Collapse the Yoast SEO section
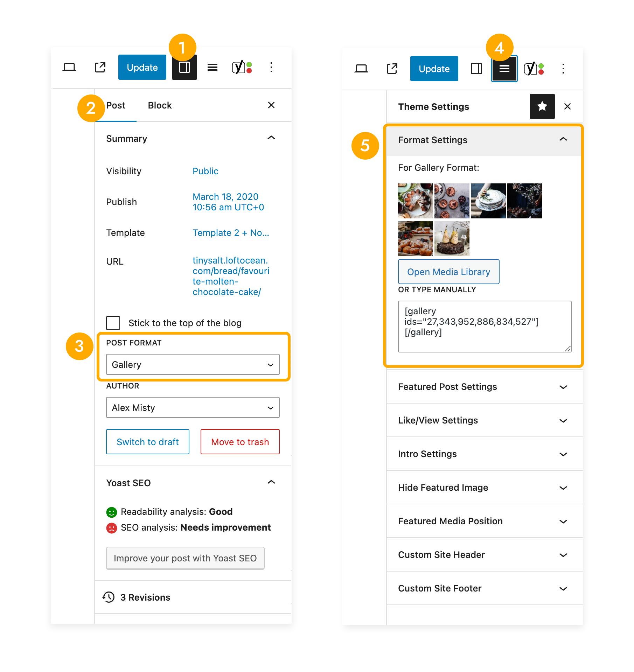 (x=271, y=483)
